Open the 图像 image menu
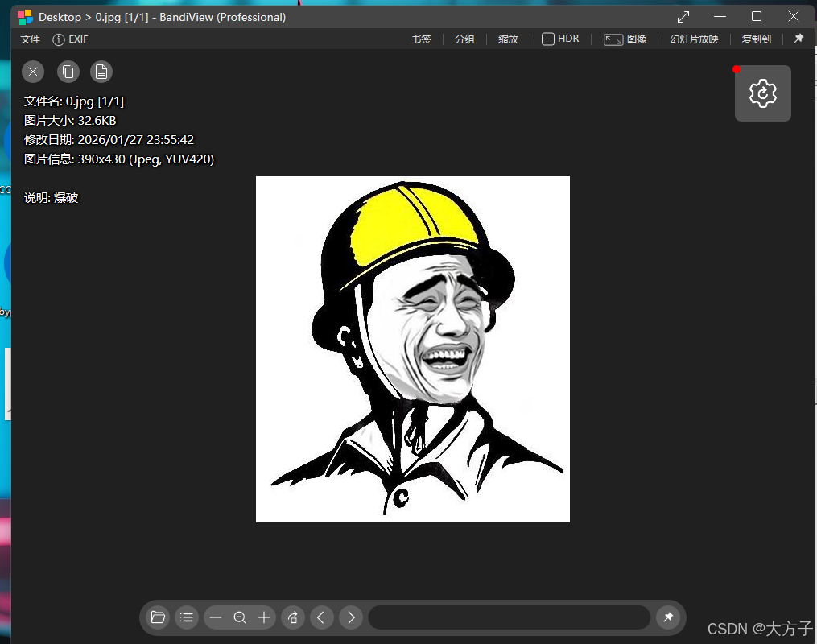Screen dimensions: 817x644 click(x=625, y=39)
